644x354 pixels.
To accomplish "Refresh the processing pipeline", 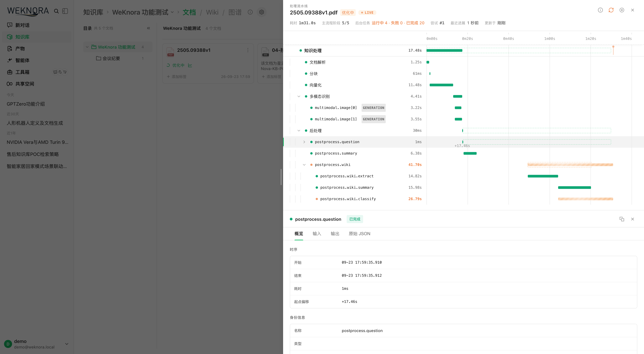I will (611, 10).
